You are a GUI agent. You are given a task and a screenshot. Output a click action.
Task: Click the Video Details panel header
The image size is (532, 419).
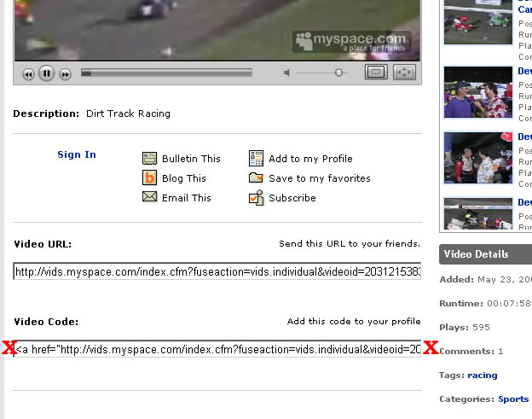click(x=485, y=254)
